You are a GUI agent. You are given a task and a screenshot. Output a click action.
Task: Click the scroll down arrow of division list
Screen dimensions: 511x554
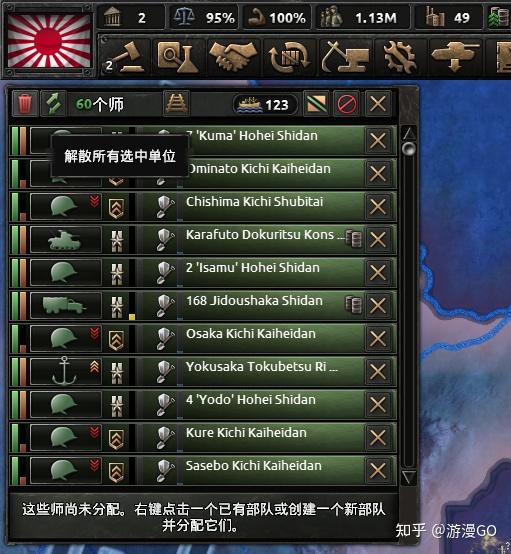click(409, 477)
